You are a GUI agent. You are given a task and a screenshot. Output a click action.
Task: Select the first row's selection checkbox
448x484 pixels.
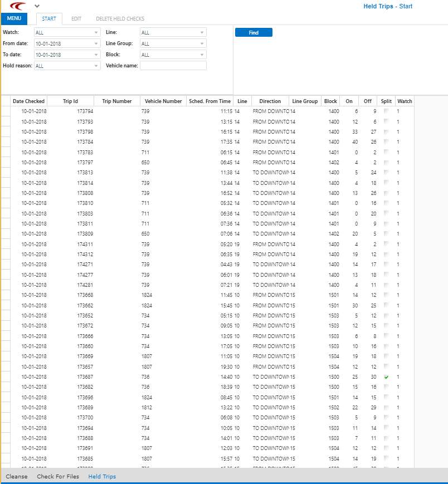tap(6, 111)
